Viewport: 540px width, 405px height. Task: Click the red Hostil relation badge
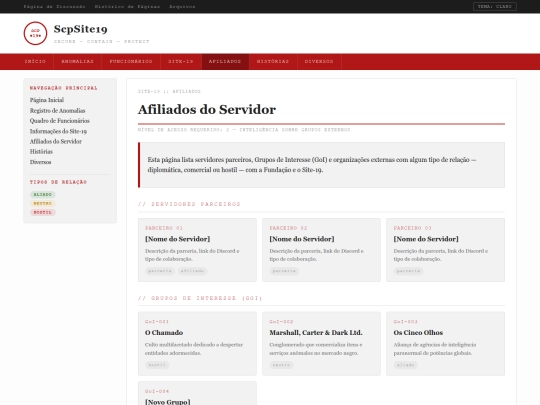click(43, 212)
